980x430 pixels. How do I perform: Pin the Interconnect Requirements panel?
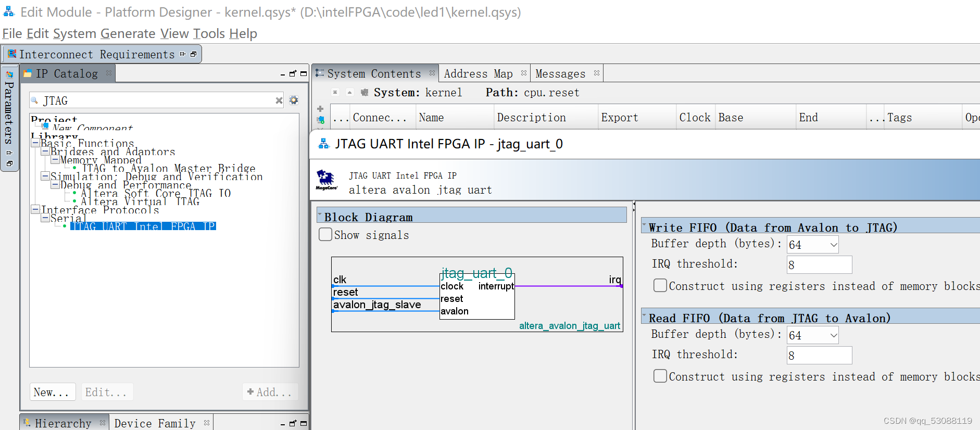[x=183, y=54]
